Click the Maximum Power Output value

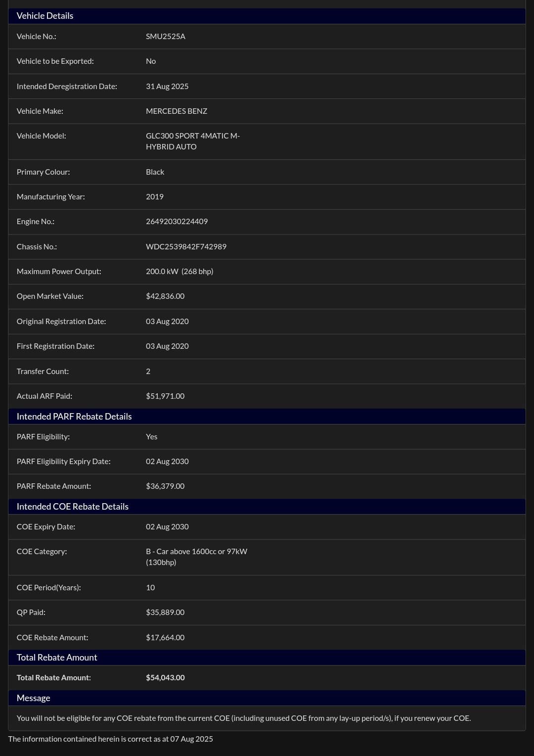[179, 272]
